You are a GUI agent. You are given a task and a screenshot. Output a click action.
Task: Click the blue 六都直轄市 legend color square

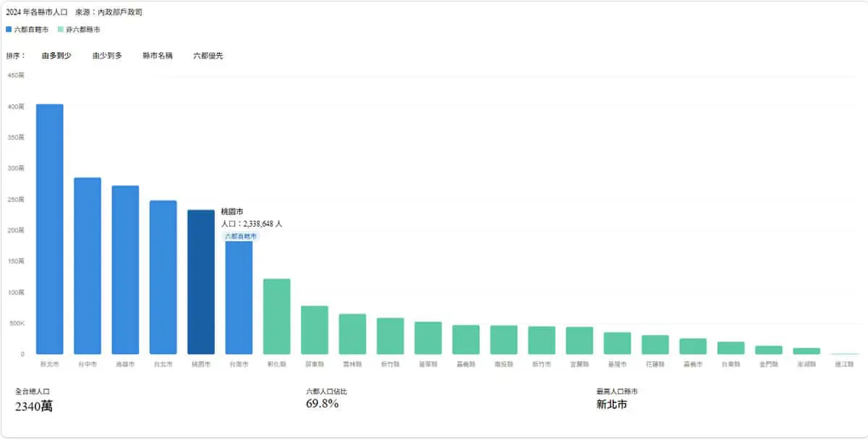click(x=9, y=30)
